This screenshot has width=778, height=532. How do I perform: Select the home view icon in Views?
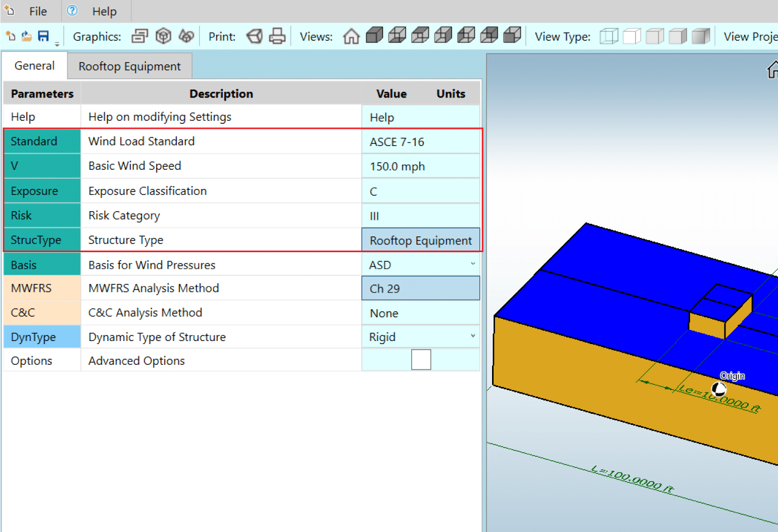coord(351,36)
